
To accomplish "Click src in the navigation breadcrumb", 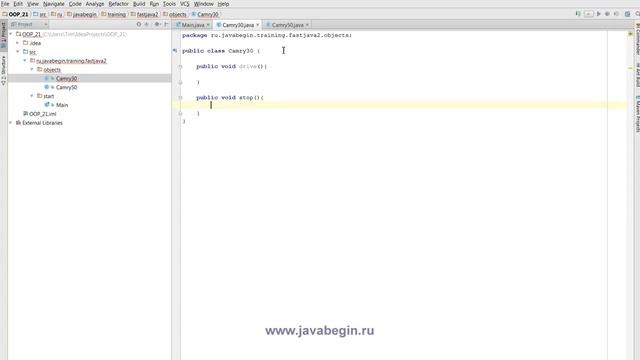I will tap(40, 14).
